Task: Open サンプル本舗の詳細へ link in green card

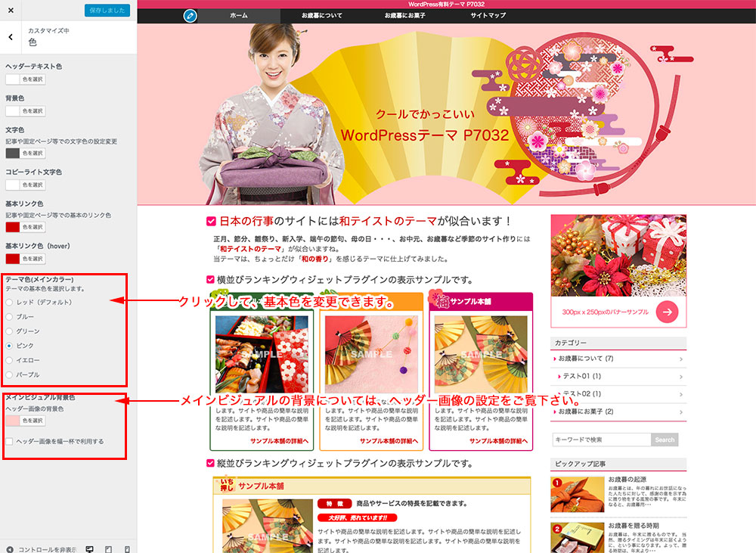Action: pyautogui.click(x=279, y=440)
